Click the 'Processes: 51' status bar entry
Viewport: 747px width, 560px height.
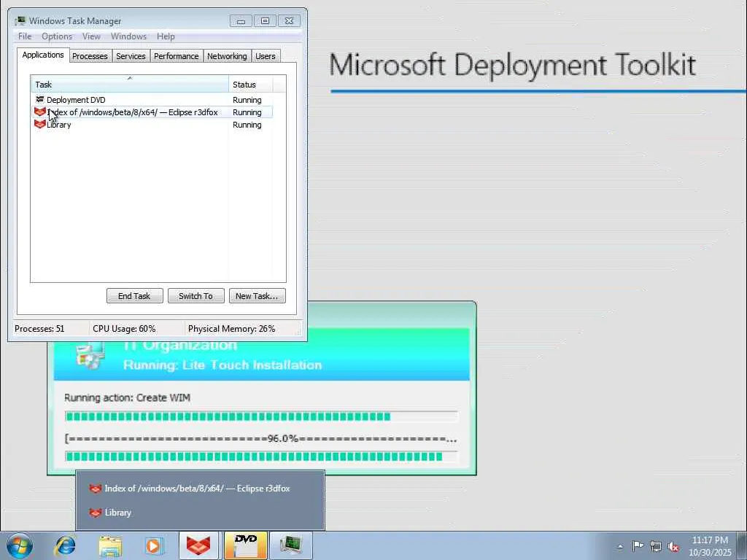coord(39,329)
